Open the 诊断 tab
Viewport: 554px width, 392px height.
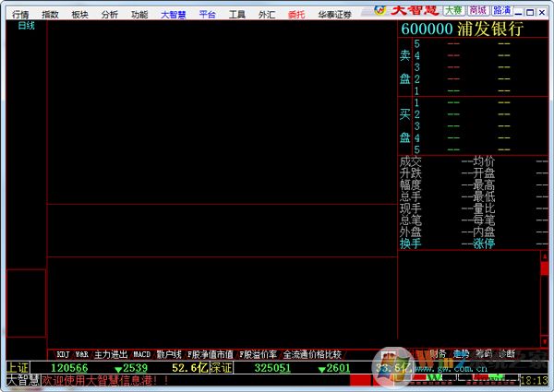[x=507, y=353]
